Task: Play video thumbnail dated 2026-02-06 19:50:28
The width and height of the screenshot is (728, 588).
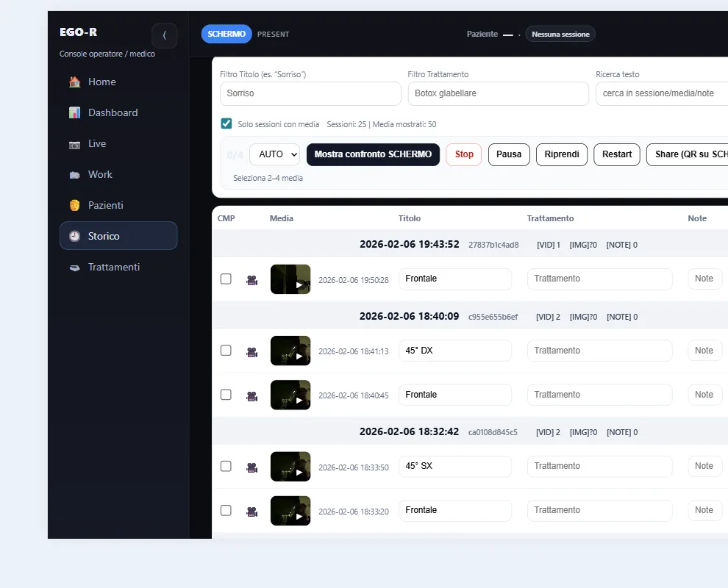Action: point(290,279)
